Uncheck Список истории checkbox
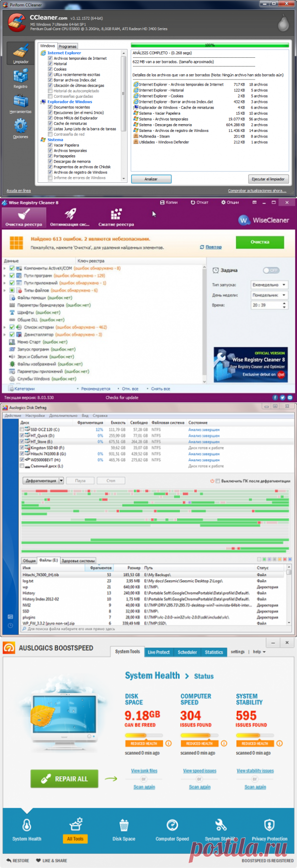 pyautogui.click(x=11, y=327)
